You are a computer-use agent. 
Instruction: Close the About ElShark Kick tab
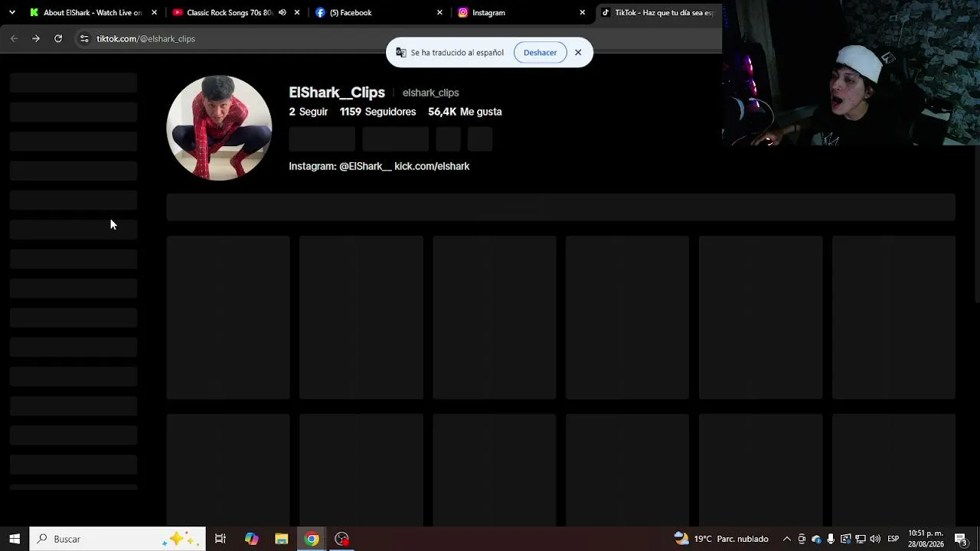pyautogui.click(x=154, y=12)
